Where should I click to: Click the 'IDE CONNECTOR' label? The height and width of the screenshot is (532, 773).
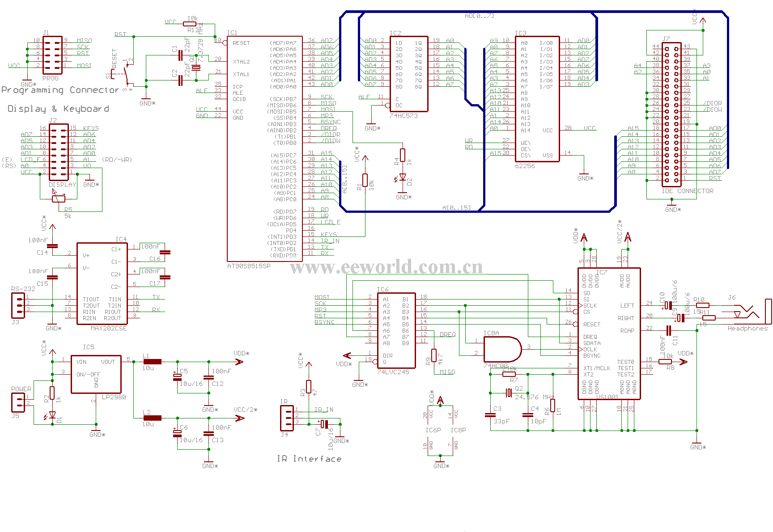pyautogui.click(x=688, y=191)
